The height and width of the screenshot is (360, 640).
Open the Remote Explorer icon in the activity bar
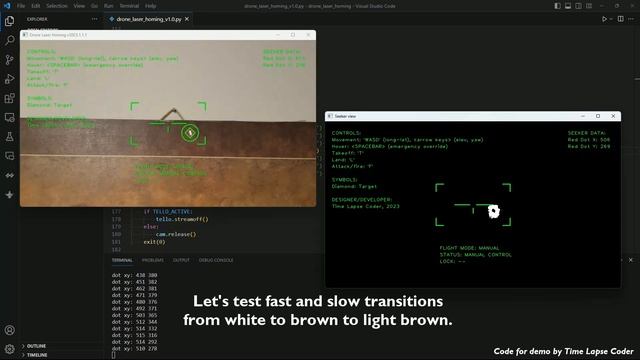9,118
